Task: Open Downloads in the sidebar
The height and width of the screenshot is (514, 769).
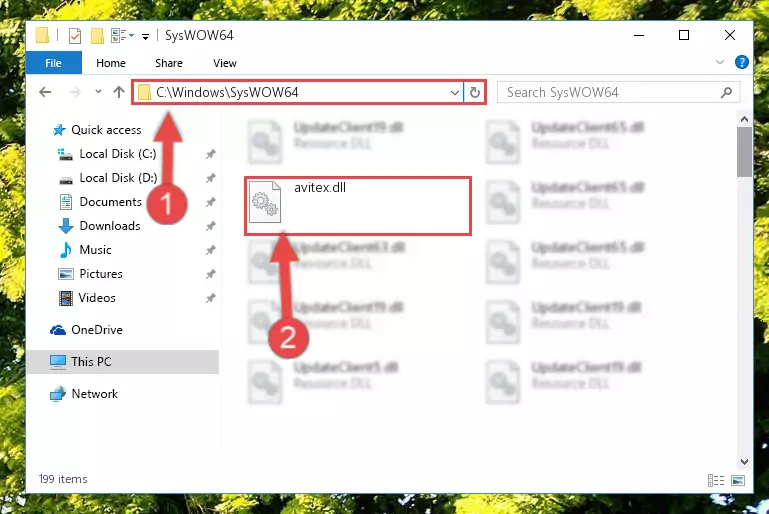Action: click(x=110, y=226)
